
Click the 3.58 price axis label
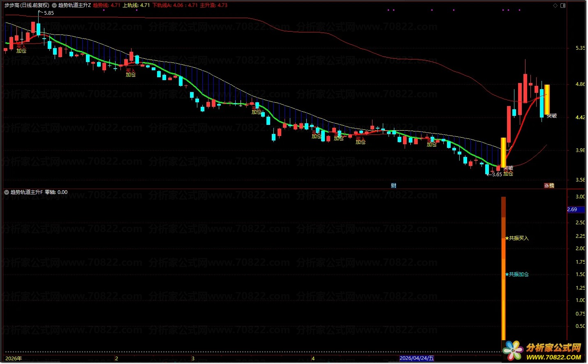[x=580, y=180]
